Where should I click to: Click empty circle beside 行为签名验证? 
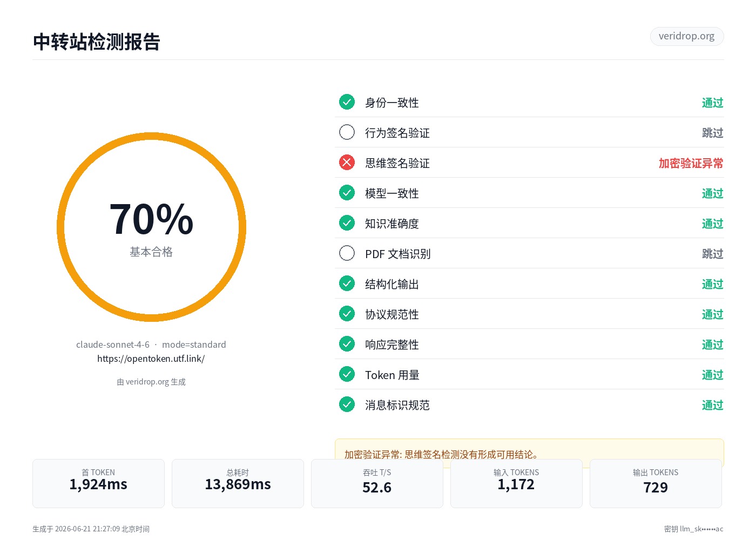[x=347, y=132]
